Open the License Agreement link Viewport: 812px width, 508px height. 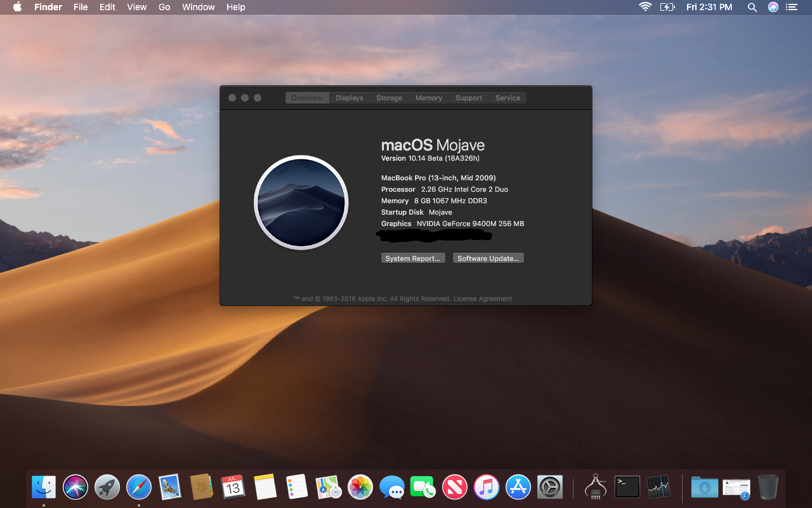(x=483, y=298)
